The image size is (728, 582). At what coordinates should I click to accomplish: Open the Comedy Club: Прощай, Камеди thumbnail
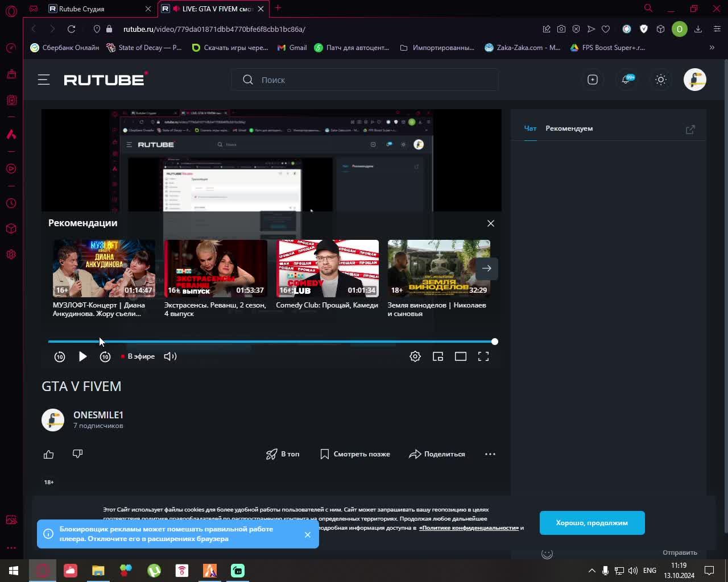coord(328,268)
